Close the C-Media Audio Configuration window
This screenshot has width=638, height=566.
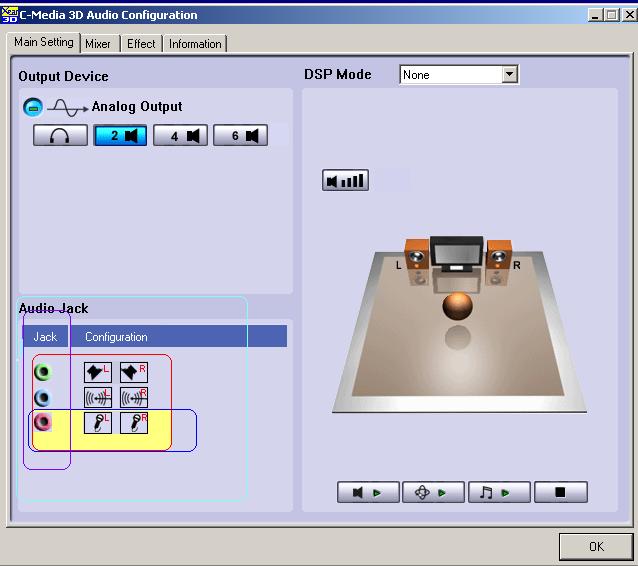(629, 15)
